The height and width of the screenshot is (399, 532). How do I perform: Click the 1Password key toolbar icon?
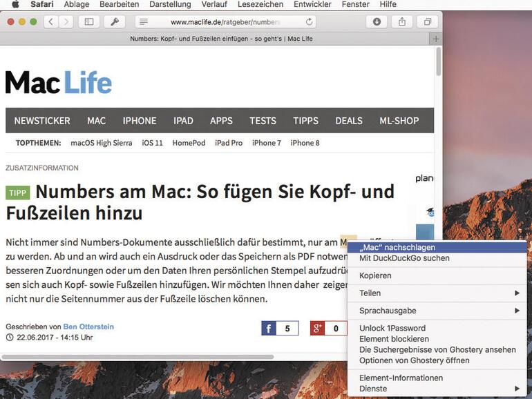point(115,21)
